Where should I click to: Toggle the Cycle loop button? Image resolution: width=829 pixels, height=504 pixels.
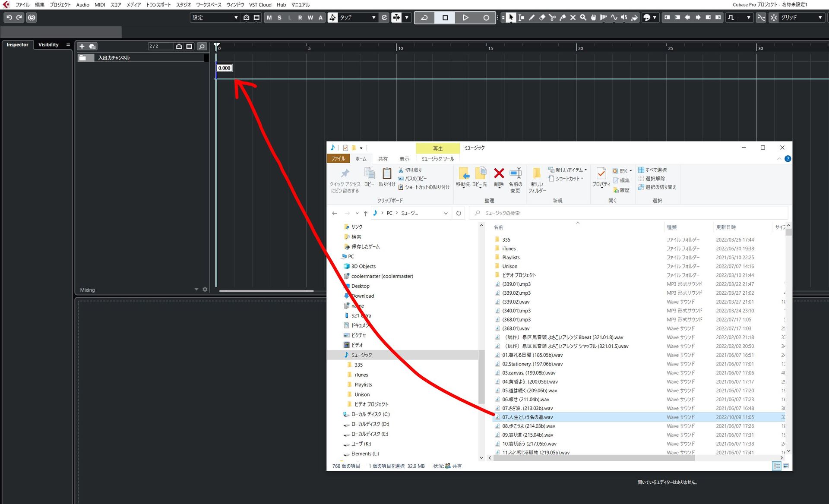click(424, 18)
